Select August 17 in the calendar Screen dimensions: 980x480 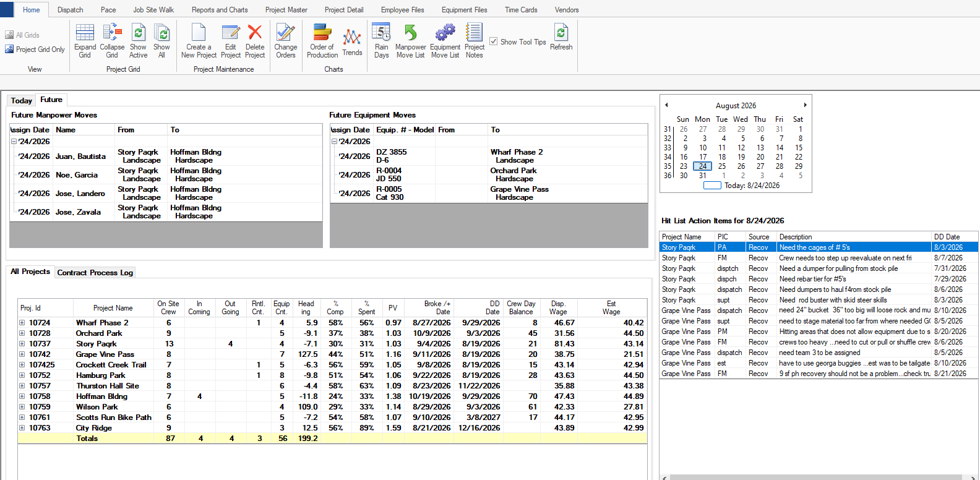703,157
